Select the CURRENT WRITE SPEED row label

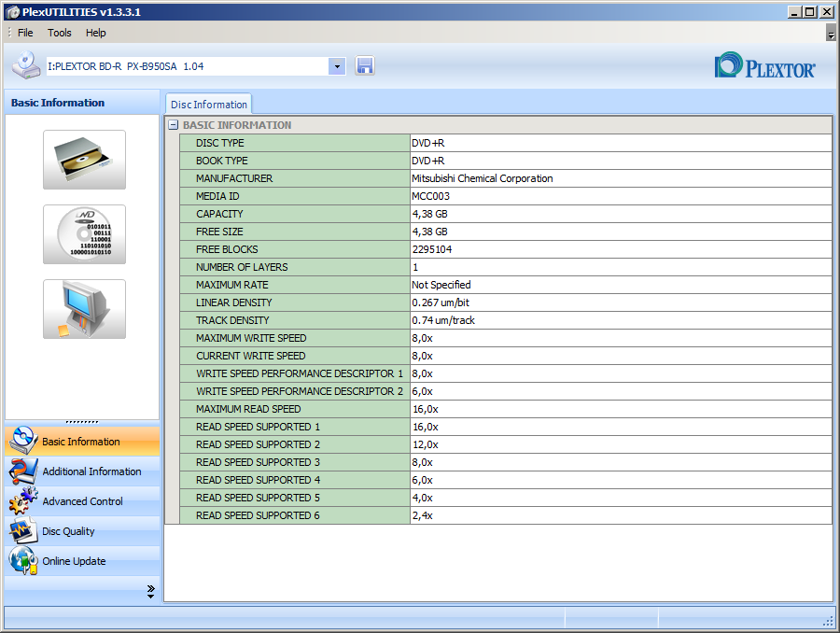pos(250,356)
